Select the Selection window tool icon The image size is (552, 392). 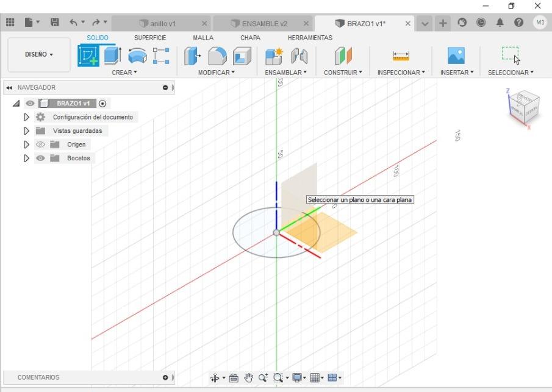click(511, 55)
